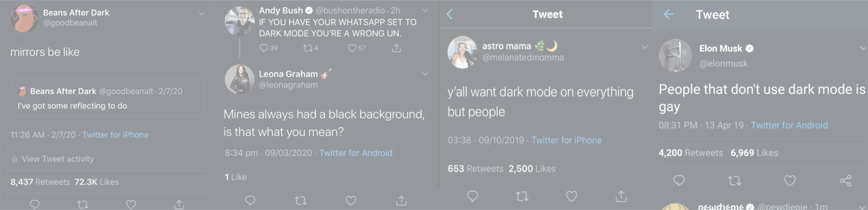Like Leona Graham's reply tweet
This screenshot has width=868, height=210.
[x=351, y=200]
